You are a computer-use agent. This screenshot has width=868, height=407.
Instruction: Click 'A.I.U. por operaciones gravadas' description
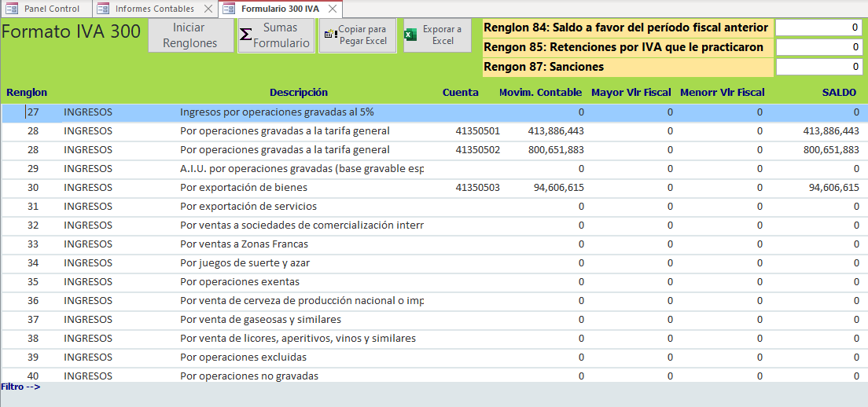click(302, 169)
